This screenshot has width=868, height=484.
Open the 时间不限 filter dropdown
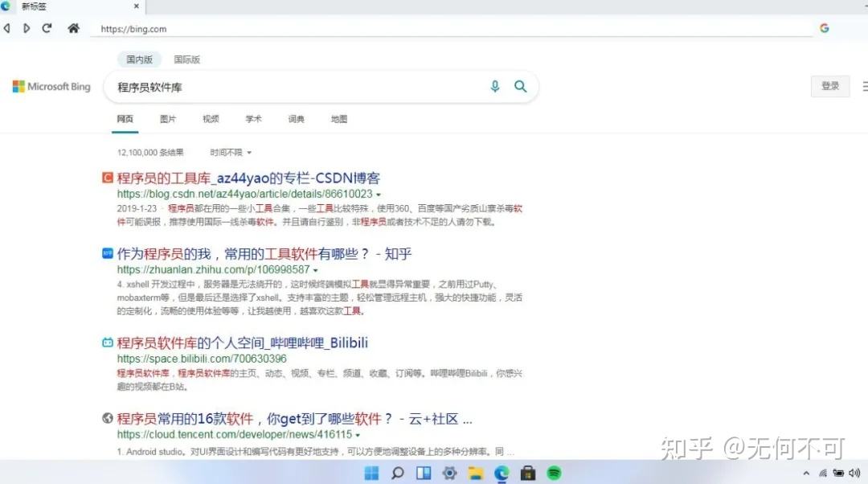coord(231,152)
